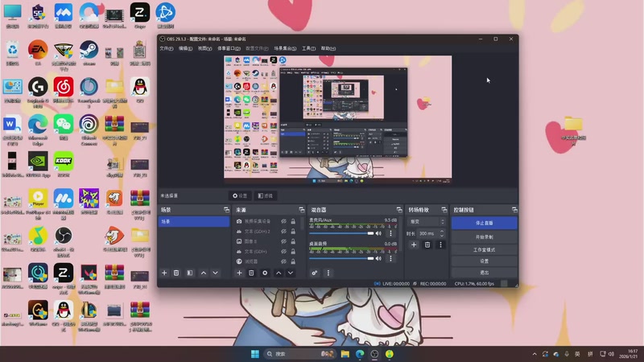Open the 渐变 transition type dropdown

click(427, 222)
